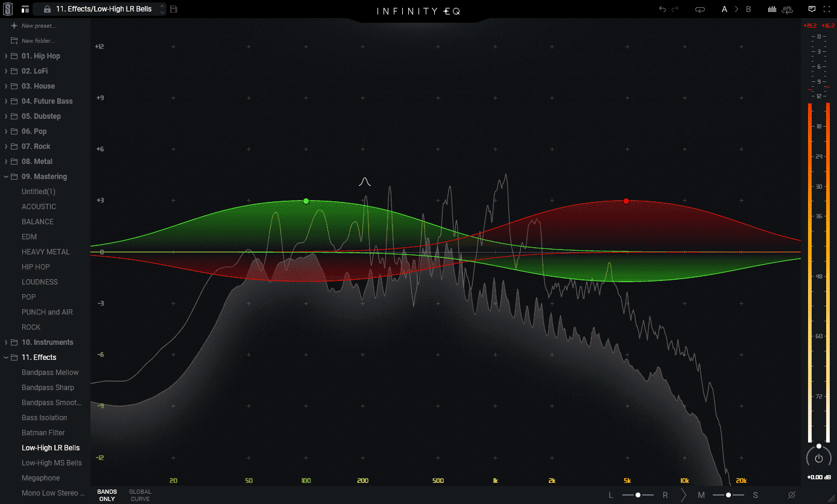This screenshot has width=837, height=504.
Task: Select the Bandpass Sharp preset
Action: (x=48, y=388)
